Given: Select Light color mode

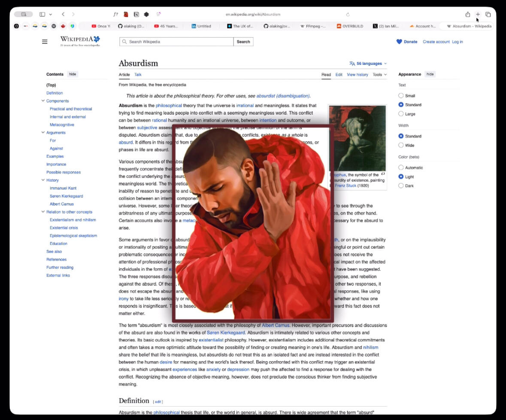Looking at the screenshot, I should 401,176.
